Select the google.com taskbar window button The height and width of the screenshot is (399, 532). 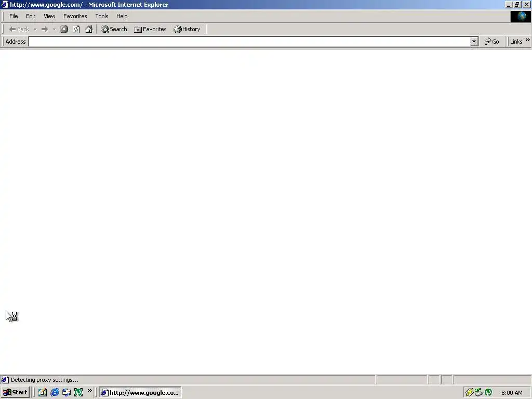click(x=140, y=393)
